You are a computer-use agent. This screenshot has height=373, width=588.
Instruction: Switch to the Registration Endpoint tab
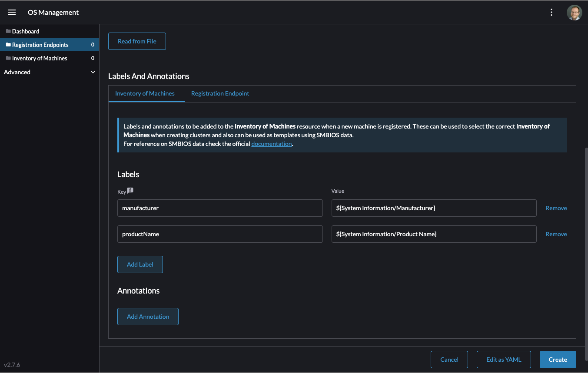click(220, 93)
